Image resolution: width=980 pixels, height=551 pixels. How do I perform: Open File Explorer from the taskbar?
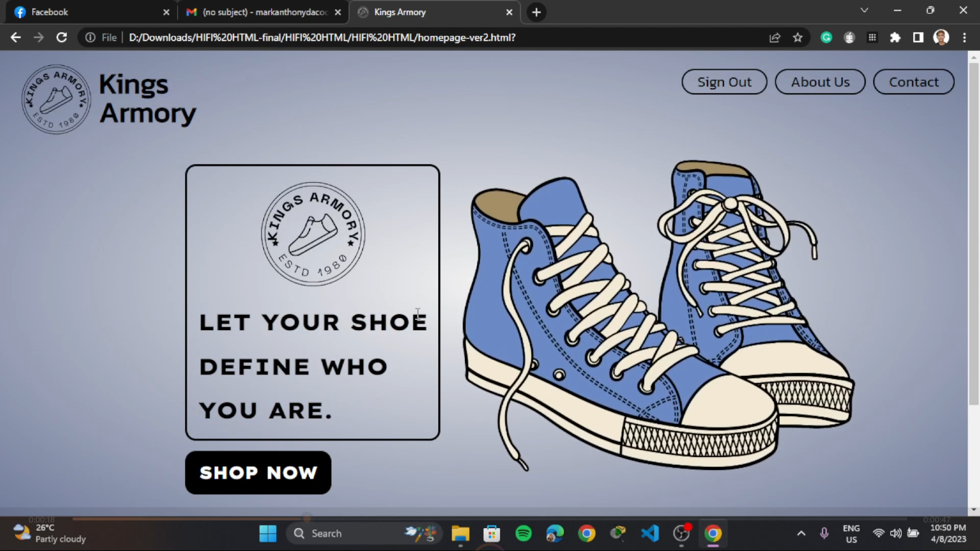tap(461, 533)
